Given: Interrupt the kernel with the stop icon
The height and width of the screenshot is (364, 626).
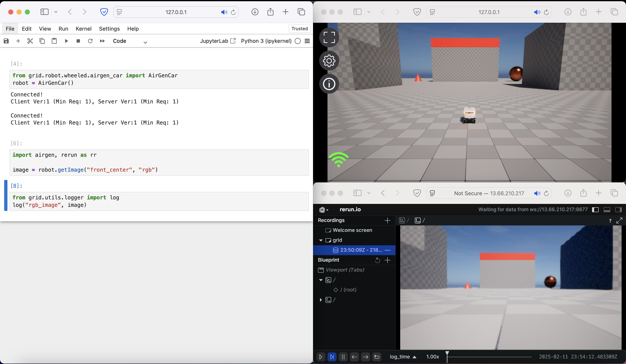Looking at the screenshot, I should click(x=78, y=41).
